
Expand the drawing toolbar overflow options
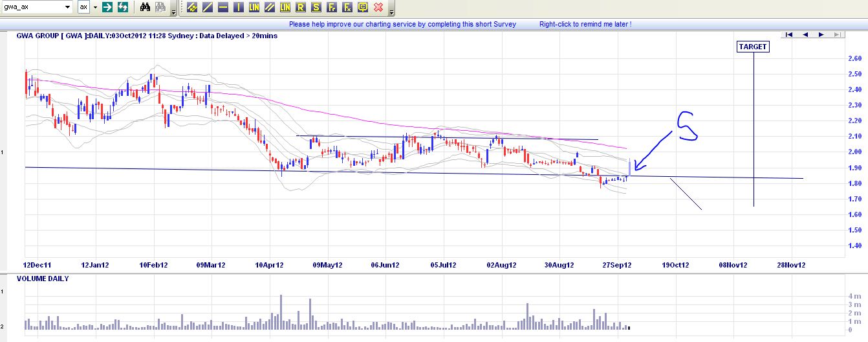391,11
